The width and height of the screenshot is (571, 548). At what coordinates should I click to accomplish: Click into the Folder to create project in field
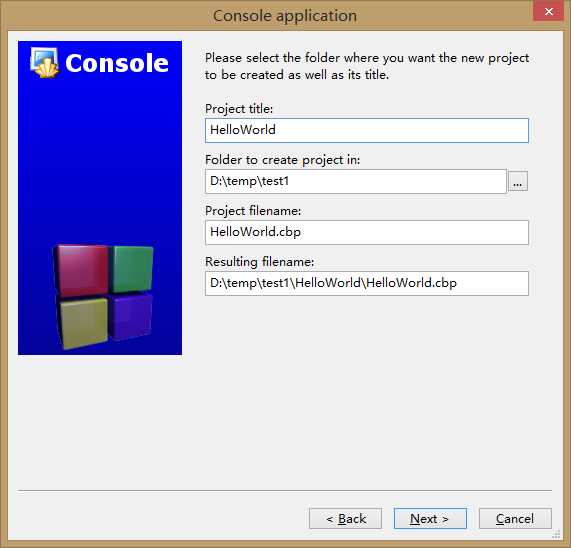click(x=356, y=181)
